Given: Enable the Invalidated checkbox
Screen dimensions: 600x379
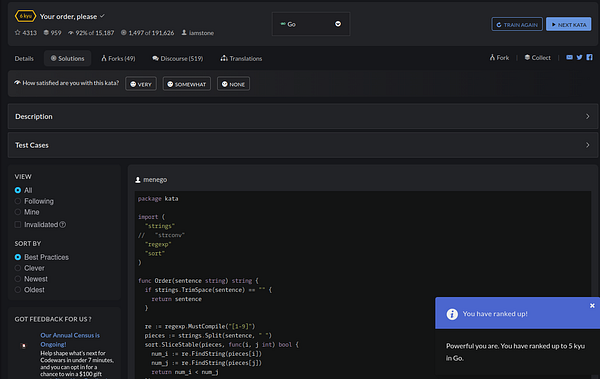Looking at the screenshot, I should [x=18, y=225].
